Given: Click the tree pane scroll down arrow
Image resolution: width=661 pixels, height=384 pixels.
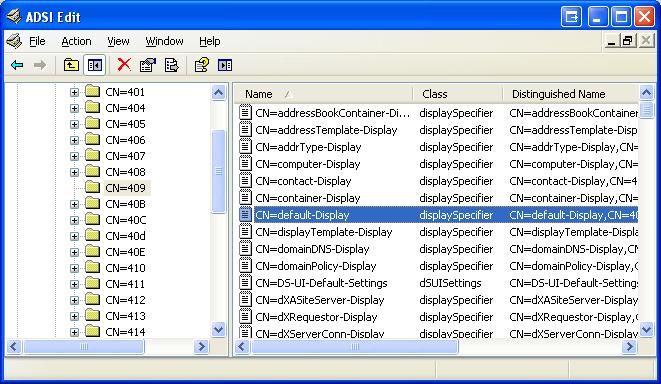Looking at the screenshot, I should click(218, 329).
